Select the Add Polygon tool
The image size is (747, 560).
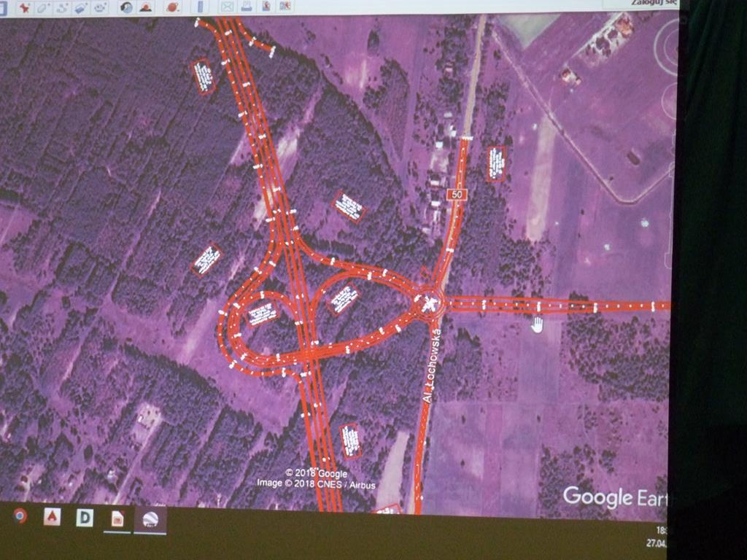click(43, 8)
